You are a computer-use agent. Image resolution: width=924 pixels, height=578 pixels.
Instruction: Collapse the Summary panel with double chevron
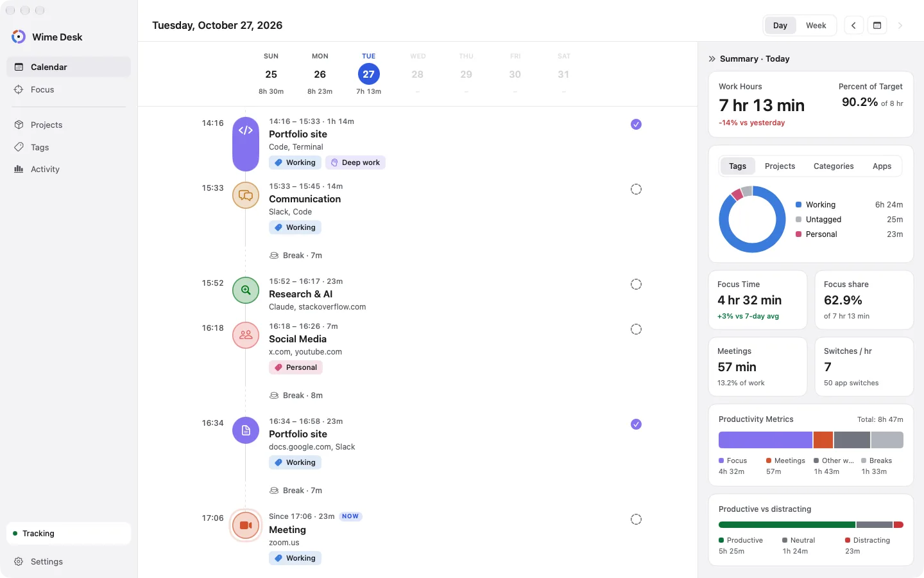point(712,58)
